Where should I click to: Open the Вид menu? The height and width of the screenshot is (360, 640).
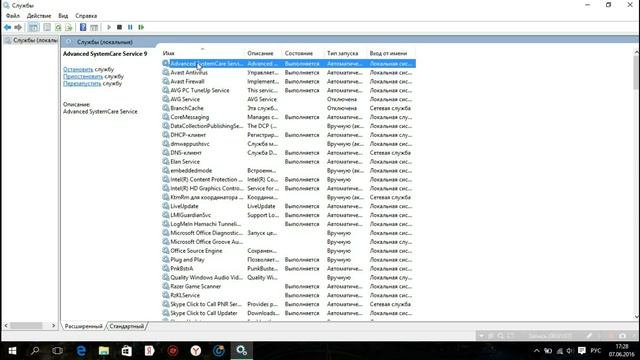(x=63, y=16)
